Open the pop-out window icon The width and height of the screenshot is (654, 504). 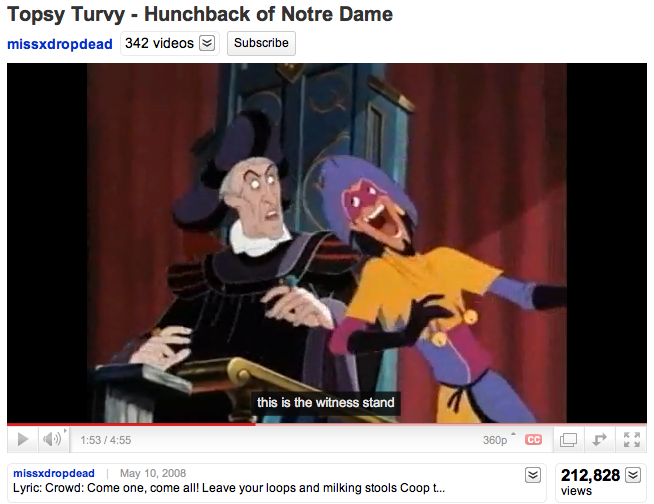568,440
